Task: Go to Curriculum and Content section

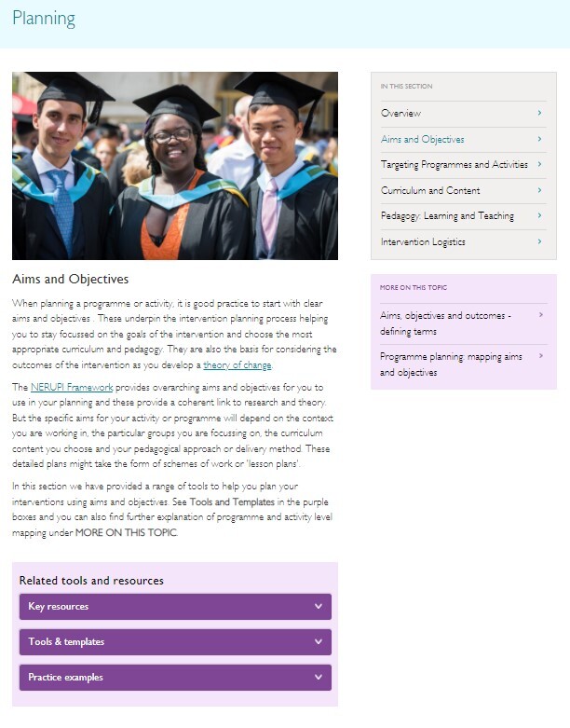Action: pyautogui.click(x=430, y=190)
